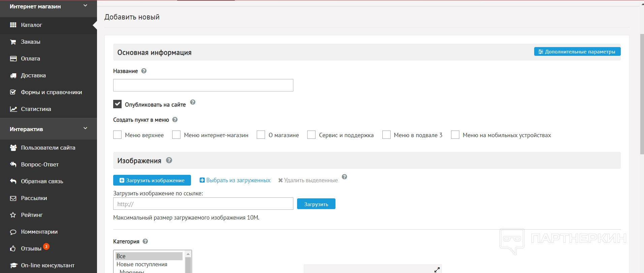Image resolution: width=644 pixels, height=273 pixels.
Task: Click the Каталог grid icon
Action: pos(13,25)
